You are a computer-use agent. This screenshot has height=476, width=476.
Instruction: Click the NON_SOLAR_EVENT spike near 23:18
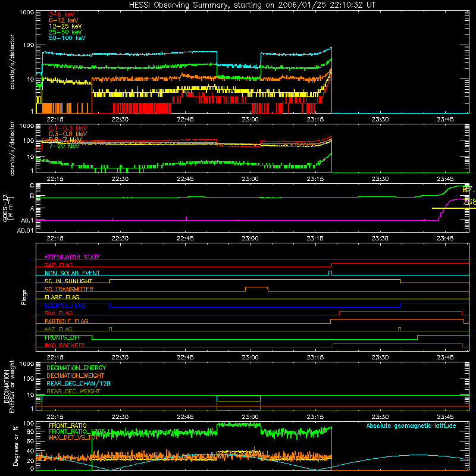330,273
